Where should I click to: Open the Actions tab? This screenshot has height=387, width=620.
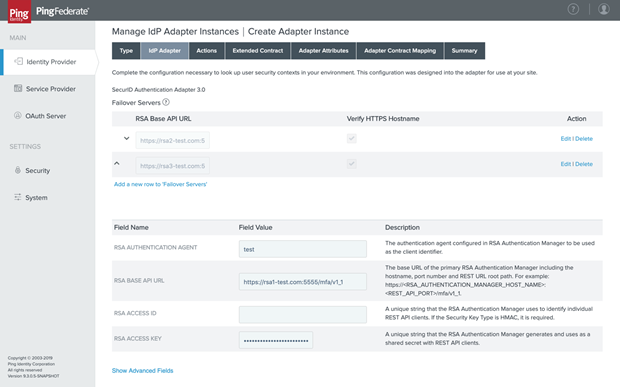pos(206,51)
